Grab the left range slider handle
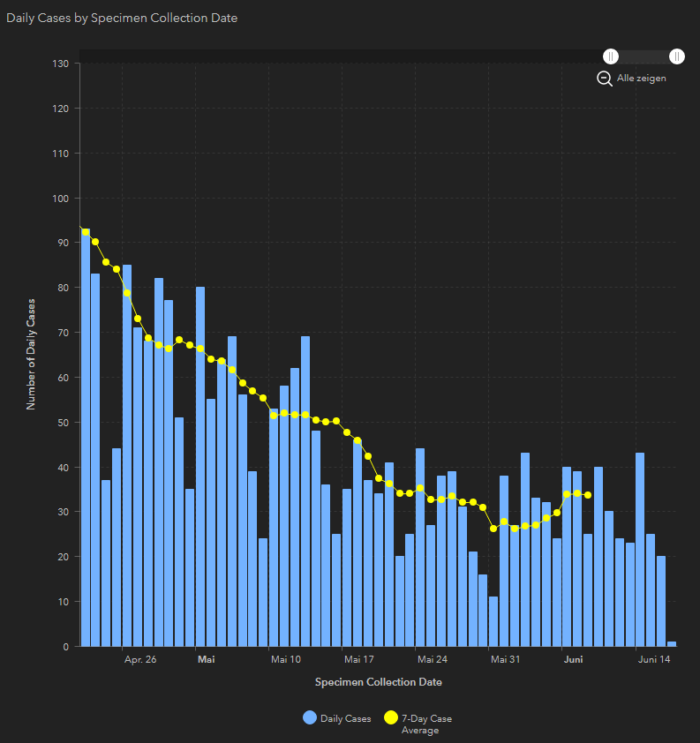 [611, 56]
